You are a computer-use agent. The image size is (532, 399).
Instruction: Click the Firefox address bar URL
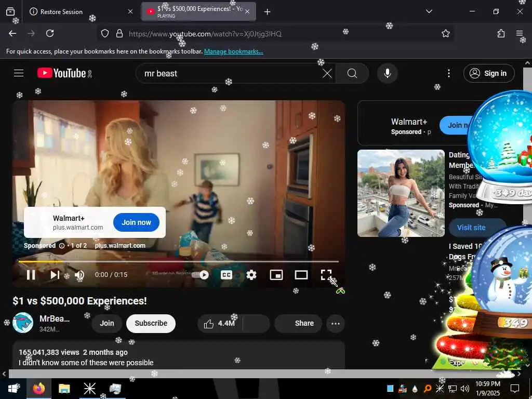pyautogui.click(x=205, y=34)
